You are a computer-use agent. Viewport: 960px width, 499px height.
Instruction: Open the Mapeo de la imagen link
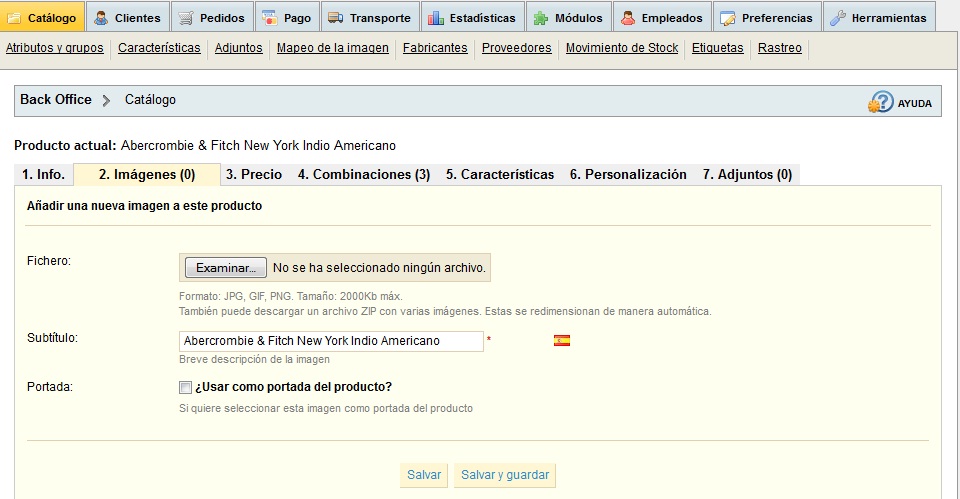332,48
